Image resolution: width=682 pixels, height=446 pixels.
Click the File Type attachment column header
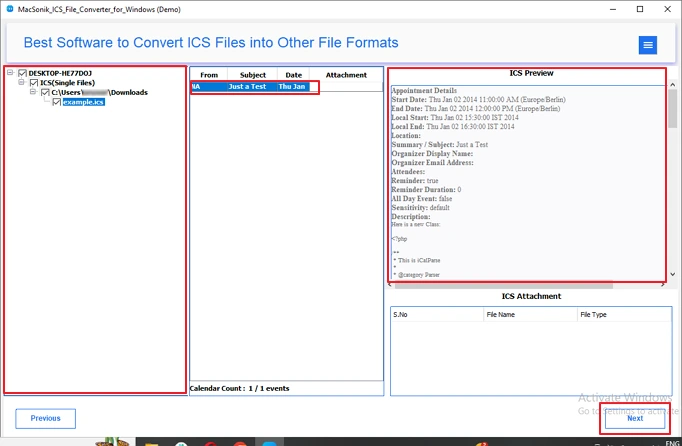(x=624, y=314)
